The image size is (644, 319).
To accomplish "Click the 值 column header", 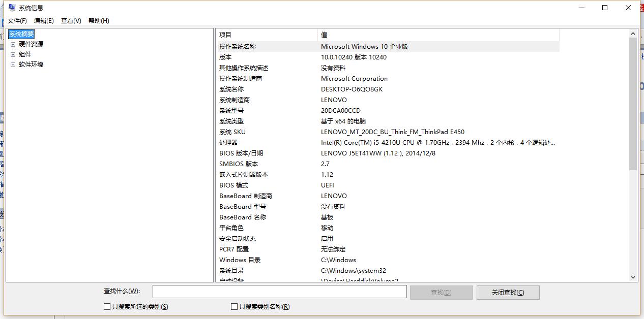I will click(x=438, y=35).
